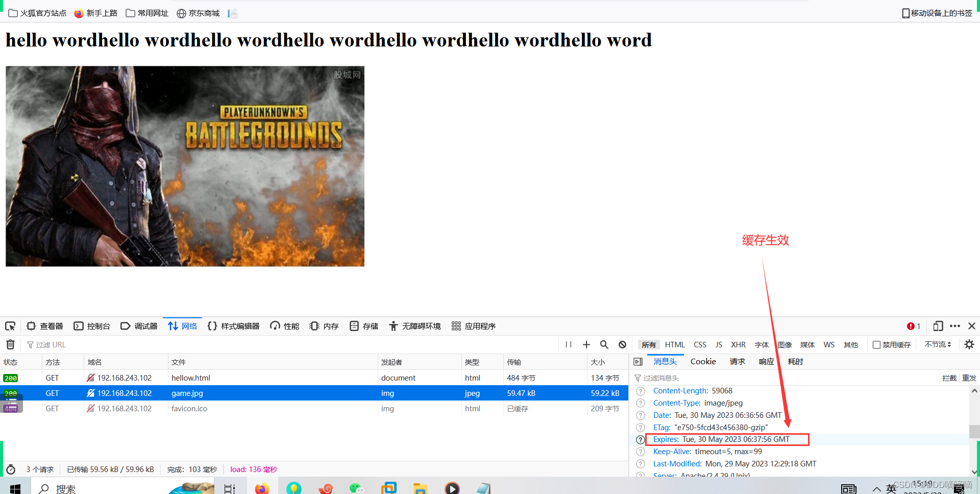This screenshot has width=980, height=494.
Task: Filter requests by CSS
Action: [x=700, y=345]
